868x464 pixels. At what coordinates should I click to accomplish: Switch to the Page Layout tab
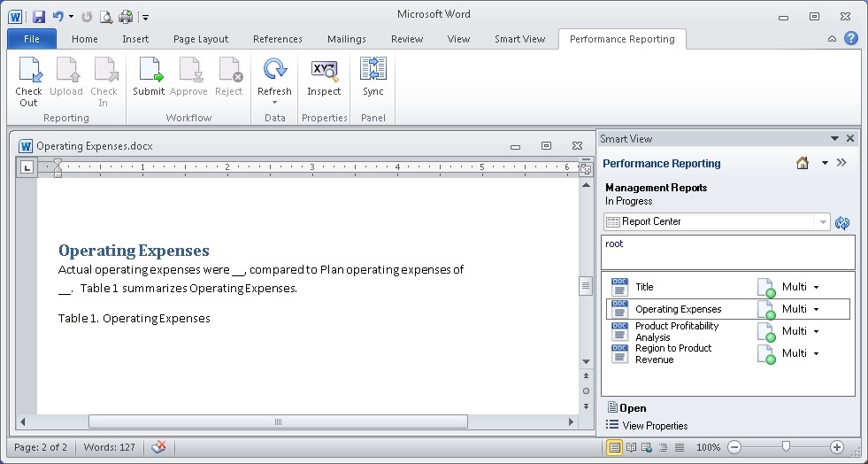(201, 39)
